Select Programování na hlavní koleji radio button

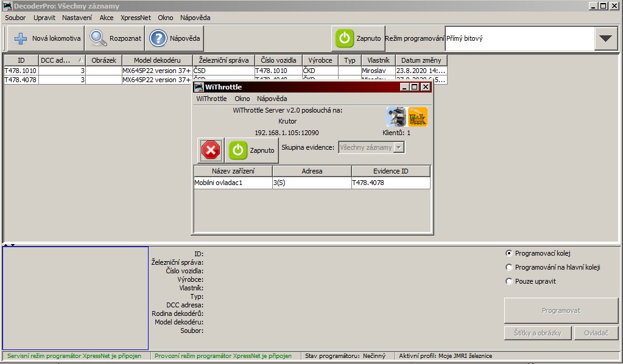[x=509, y=267]
